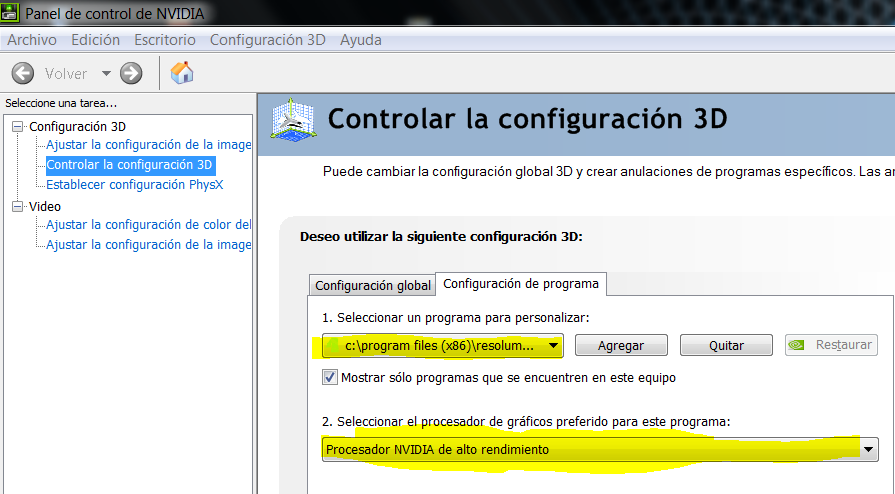895x494 pixels.
Task: Select Establecer configuración PhysX in tree
Action: point(135,184)
